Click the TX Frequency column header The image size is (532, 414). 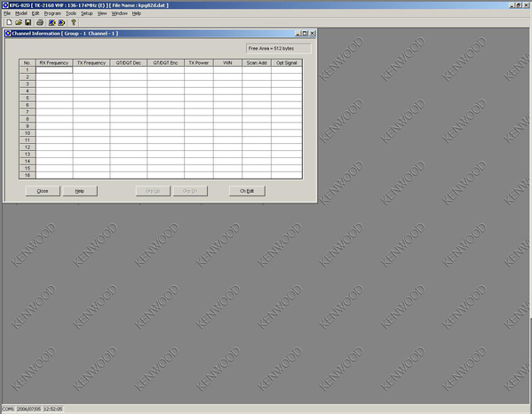pos(91,63)
